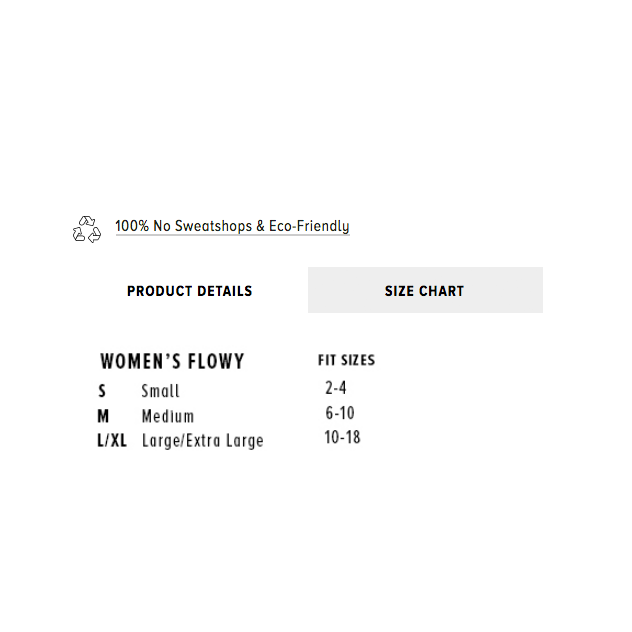
Task: Click the Small size label
Action: pyautogui.click(x=160, y=391)
